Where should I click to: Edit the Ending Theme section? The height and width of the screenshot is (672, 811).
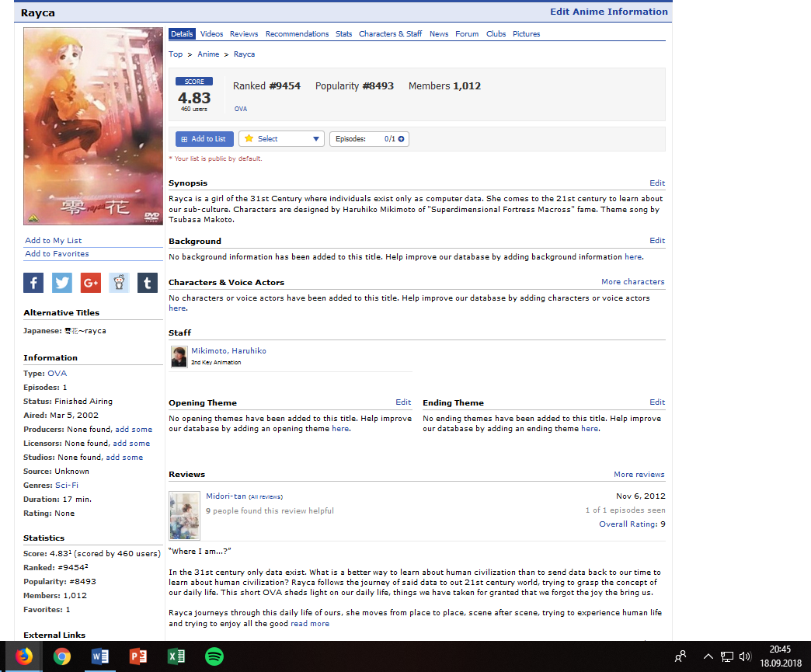tap(657, 402)
